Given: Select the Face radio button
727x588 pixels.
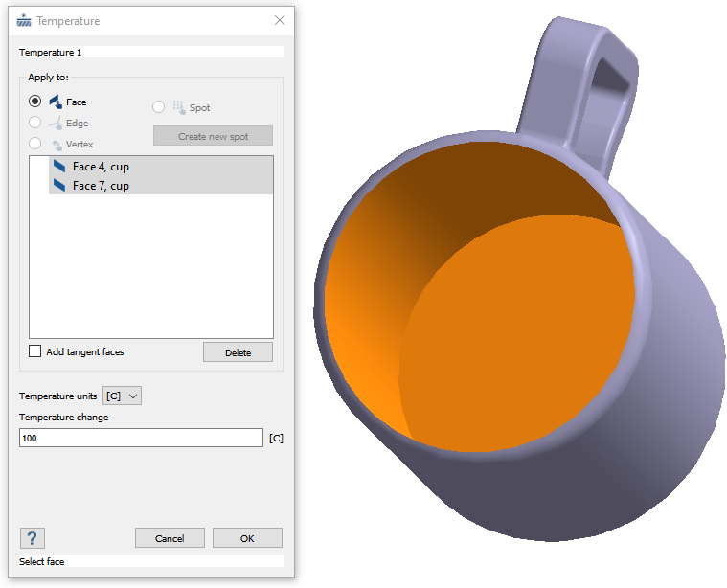Looking at the screenshot, I should pos(35,101).
